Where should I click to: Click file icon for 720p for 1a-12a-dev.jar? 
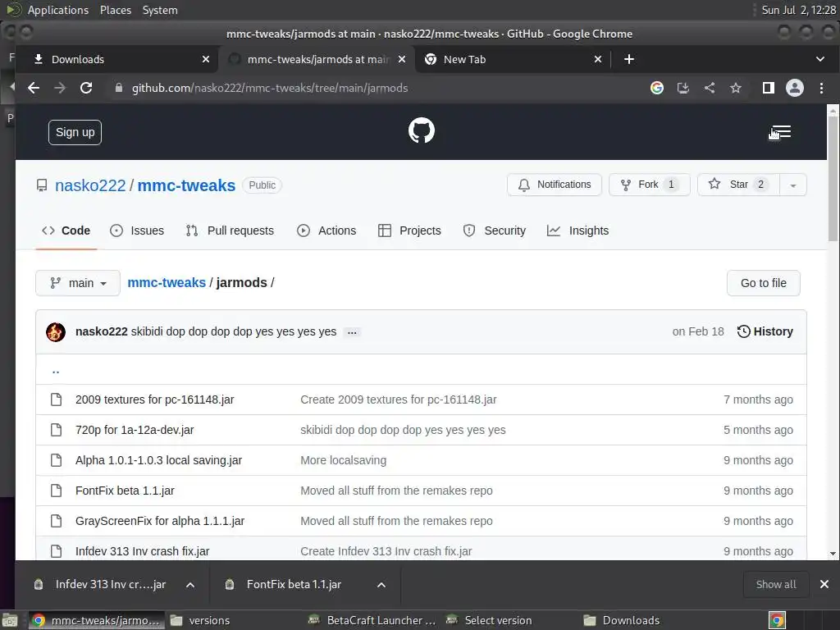(57, 430)
